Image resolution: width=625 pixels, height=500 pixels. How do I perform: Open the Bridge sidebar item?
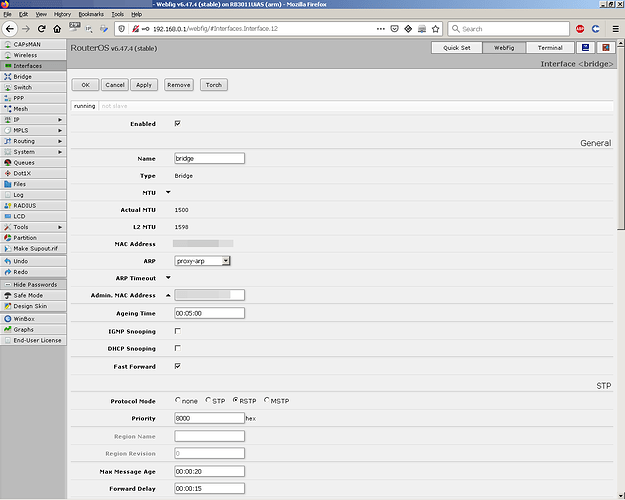(33, 77)
